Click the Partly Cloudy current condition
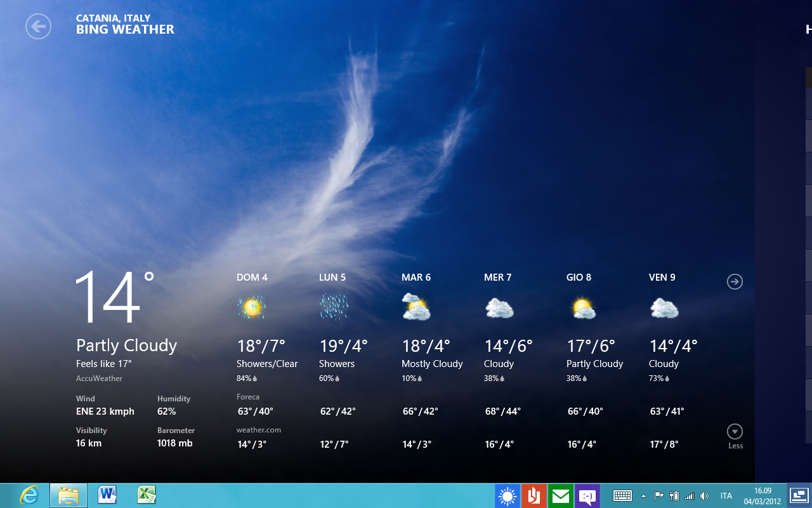 pyautogui.click(x=127, y=345)
